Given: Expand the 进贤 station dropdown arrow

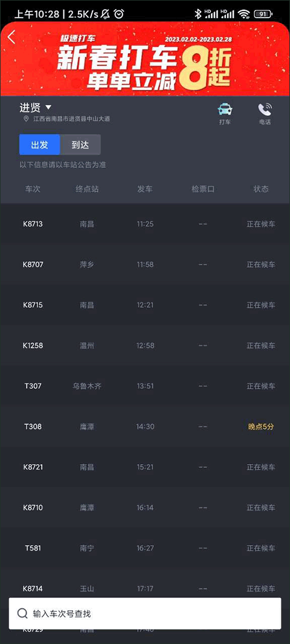Looking at the screenshot, I should 48,107.
